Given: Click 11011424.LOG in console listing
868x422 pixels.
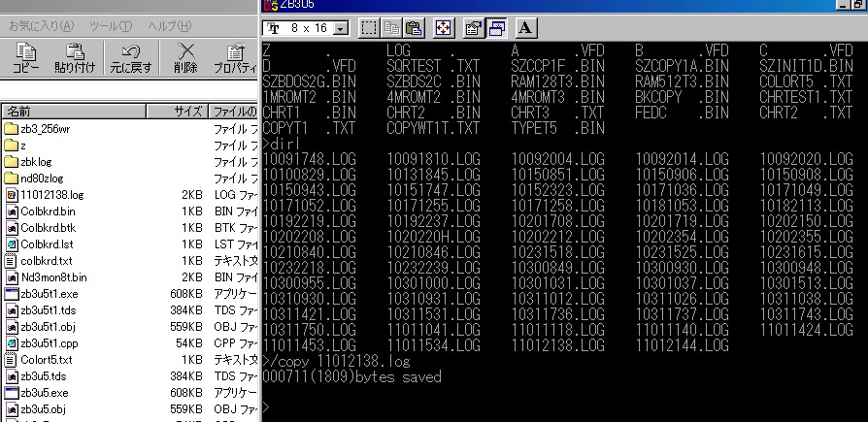Looking at the screenshot, I should tap(807, 332).
